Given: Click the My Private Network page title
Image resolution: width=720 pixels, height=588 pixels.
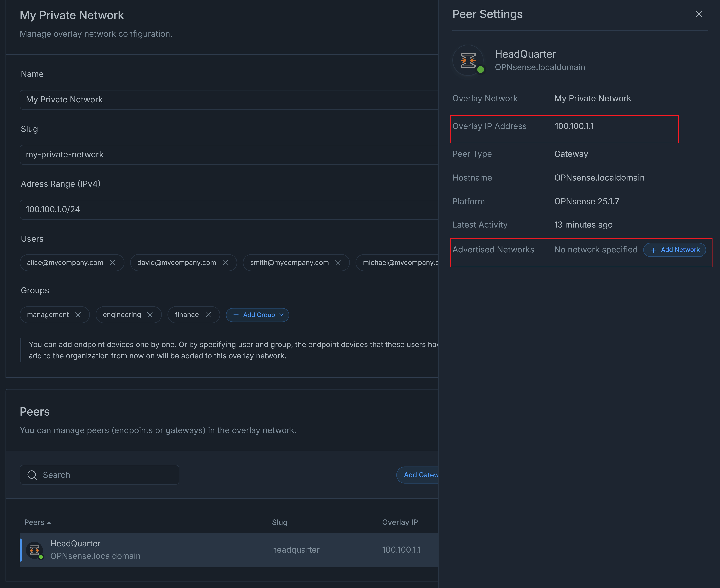Looking at the screenshot, I should pyautogui.click(x=72, y=15).
